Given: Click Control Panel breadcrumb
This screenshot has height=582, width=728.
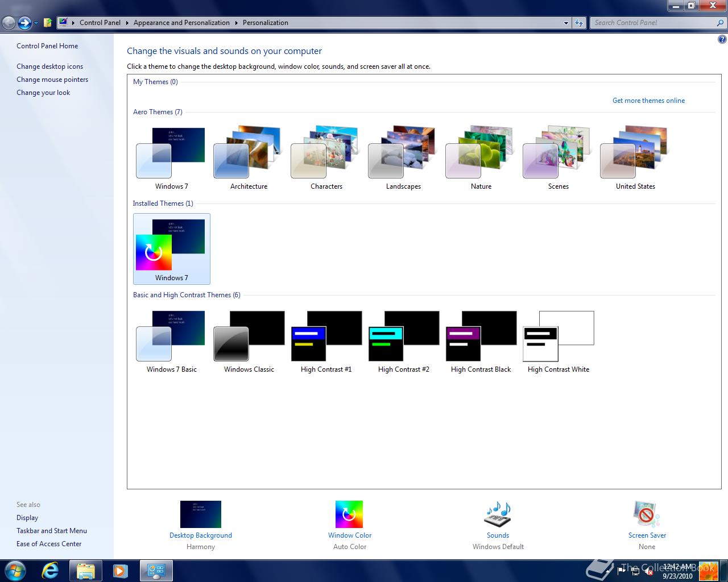Looking at the screenshot, I should [x=100, y=23].
